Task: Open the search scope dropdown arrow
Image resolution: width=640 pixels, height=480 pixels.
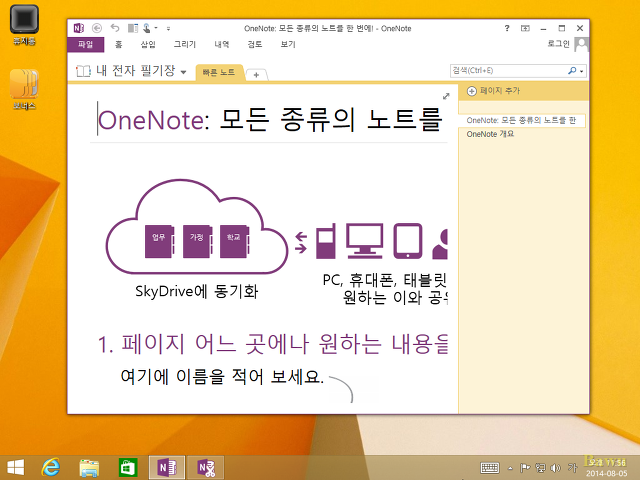Action: [x=582, y=71]
